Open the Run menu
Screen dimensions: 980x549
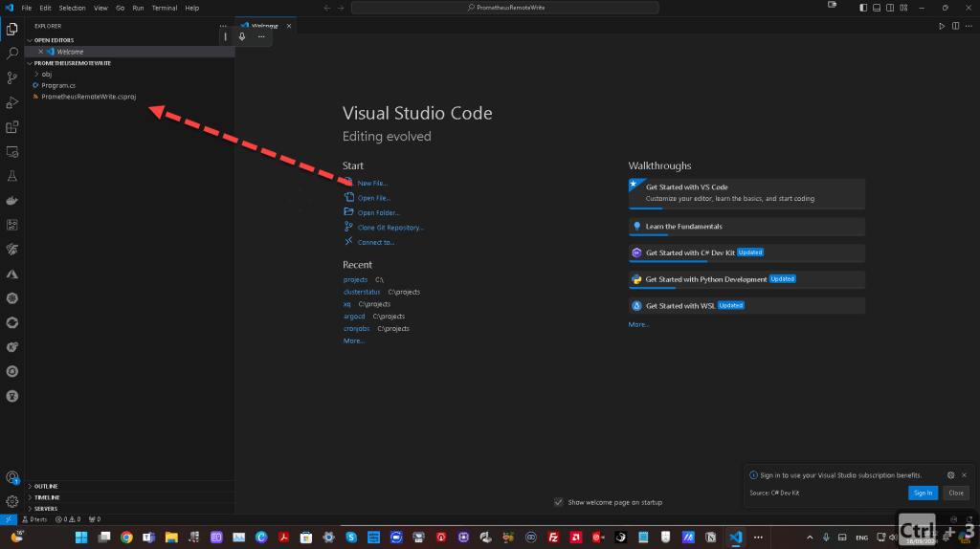tap(138, 8)
